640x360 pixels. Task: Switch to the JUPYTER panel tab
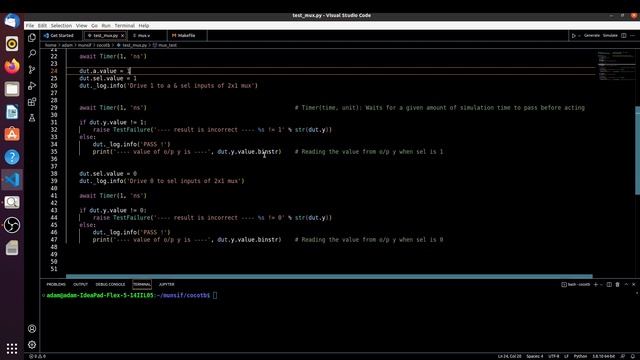click(167, 284)
